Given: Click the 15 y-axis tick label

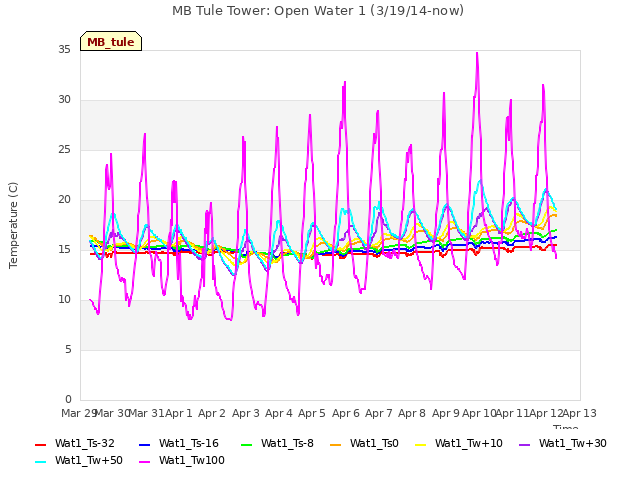Looking at the screenshot, I should tap(64, 250).
